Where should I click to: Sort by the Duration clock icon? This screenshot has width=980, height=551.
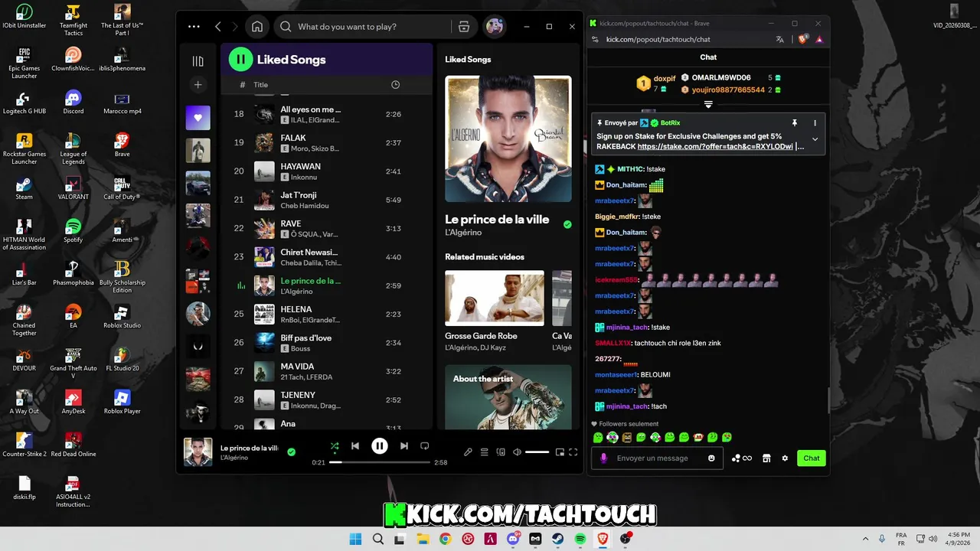(x=395, y=85)
